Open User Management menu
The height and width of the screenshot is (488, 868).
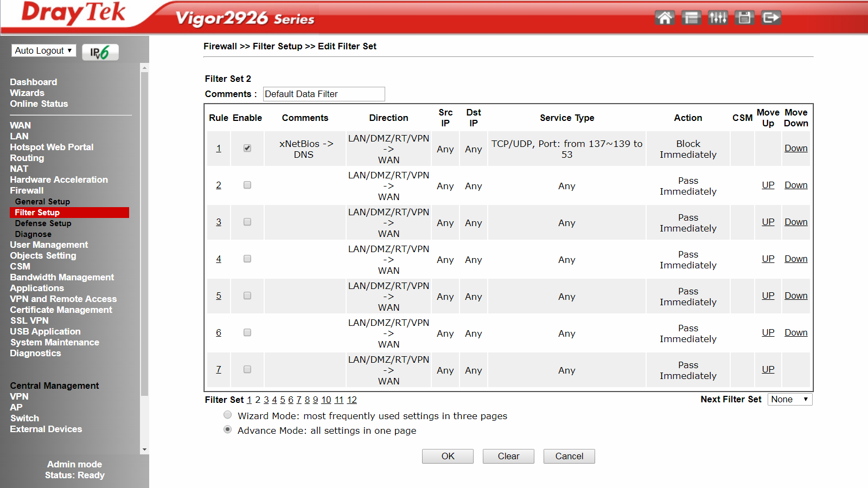coord(49,245)
